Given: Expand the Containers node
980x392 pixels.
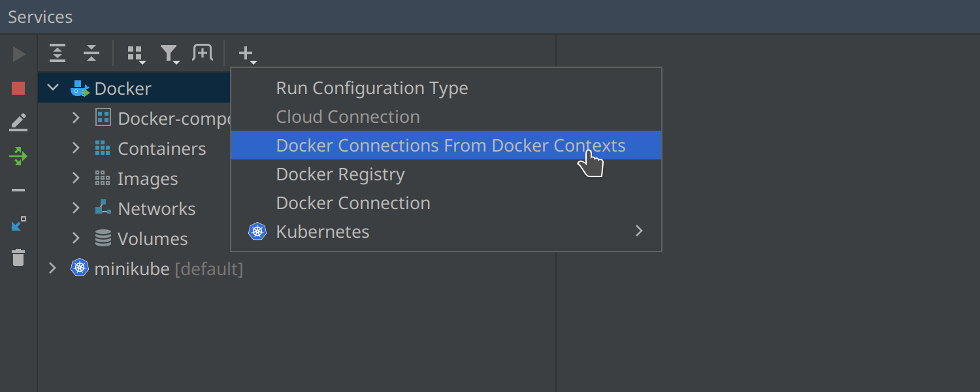Looking at the screenshot, I should point(76,148).
